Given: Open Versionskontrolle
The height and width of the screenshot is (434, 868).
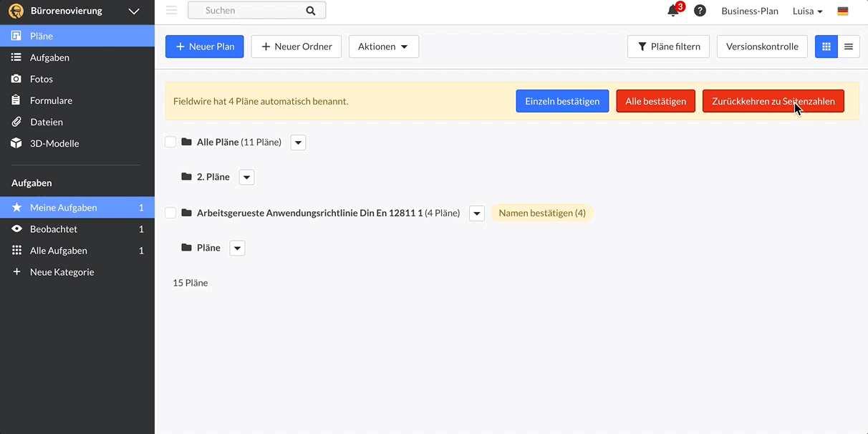Looking at the screenshot, I should [762, 47].
